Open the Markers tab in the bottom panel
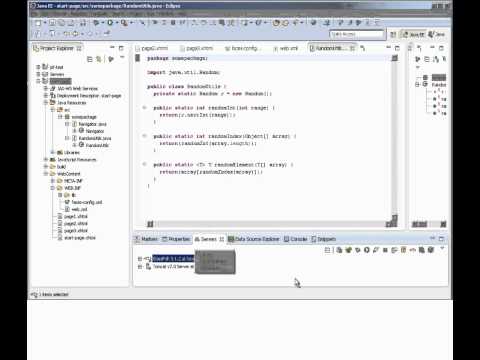480x360 pixels. (x=146, y=239)
